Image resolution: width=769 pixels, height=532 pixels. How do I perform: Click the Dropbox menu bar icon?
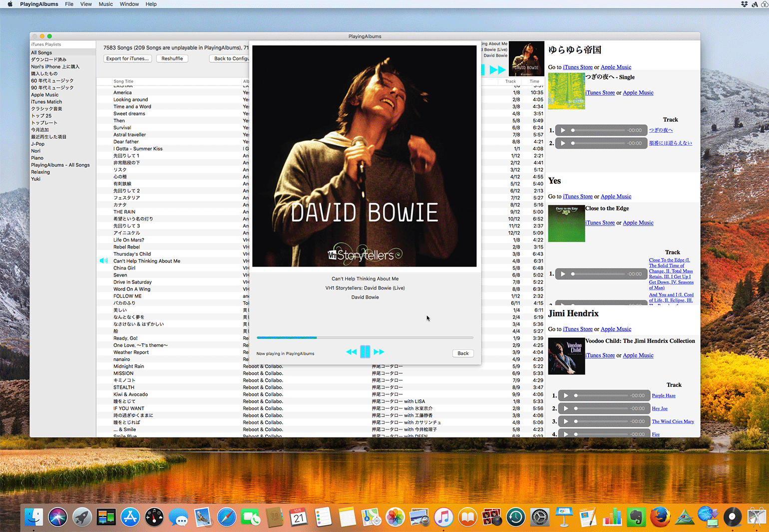(x=745, y=4)
